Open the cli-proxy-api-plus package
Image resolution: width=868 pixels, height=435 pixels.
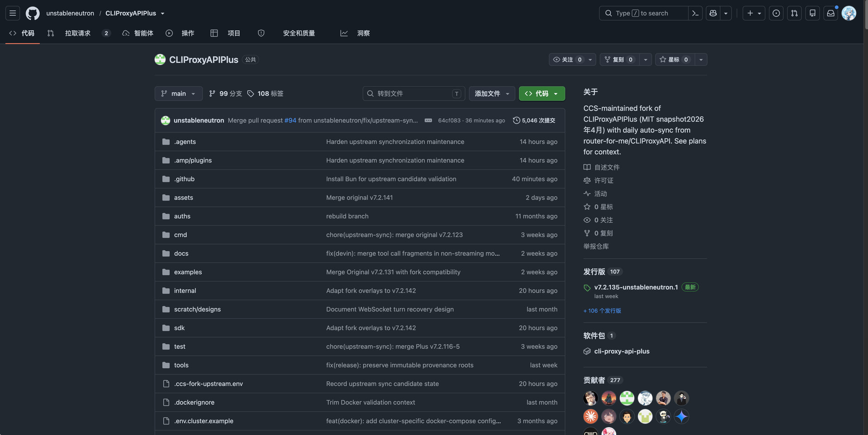(x=622, y=351)
